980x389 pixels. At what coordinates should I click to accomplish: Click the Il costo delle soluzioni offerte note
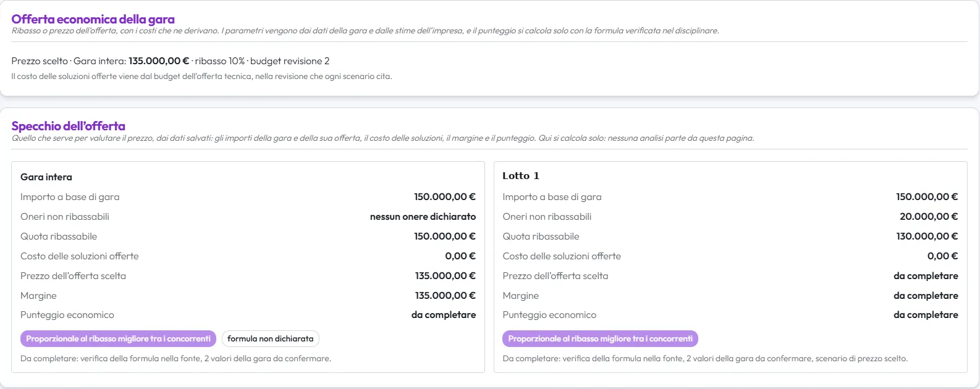(x=201, y=77)
